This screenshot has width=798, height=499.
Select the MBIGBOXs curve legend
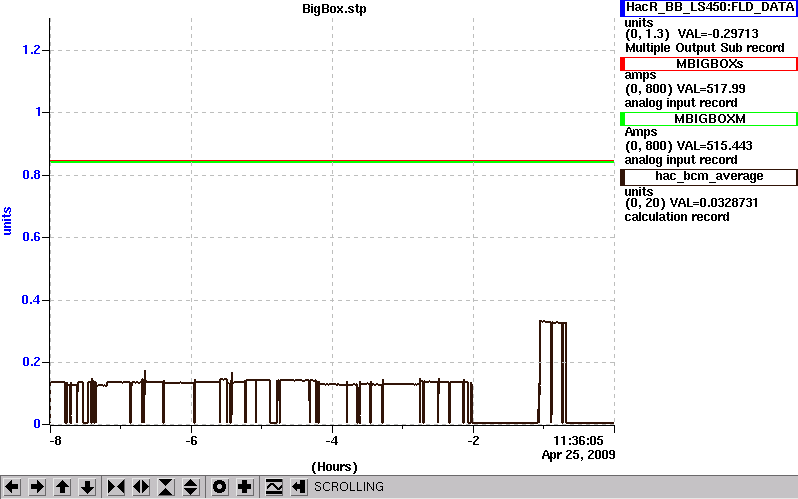tap(709, 64)
